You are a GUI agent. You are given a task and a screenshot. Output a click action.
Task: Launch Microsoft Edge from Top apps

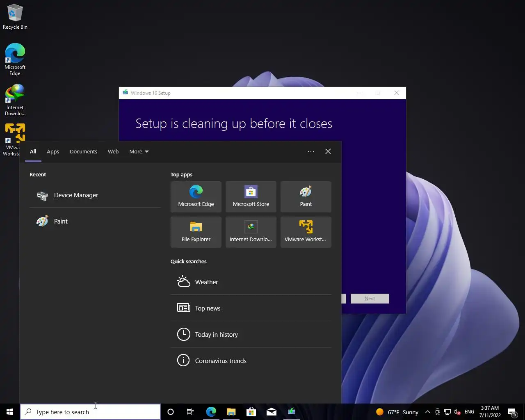point(196,197)
